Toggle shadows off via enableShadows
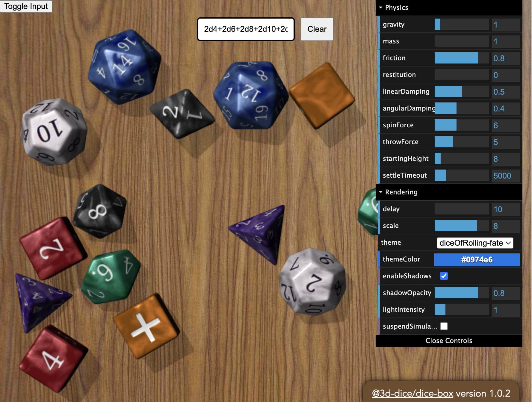 (x=444, y=276)
